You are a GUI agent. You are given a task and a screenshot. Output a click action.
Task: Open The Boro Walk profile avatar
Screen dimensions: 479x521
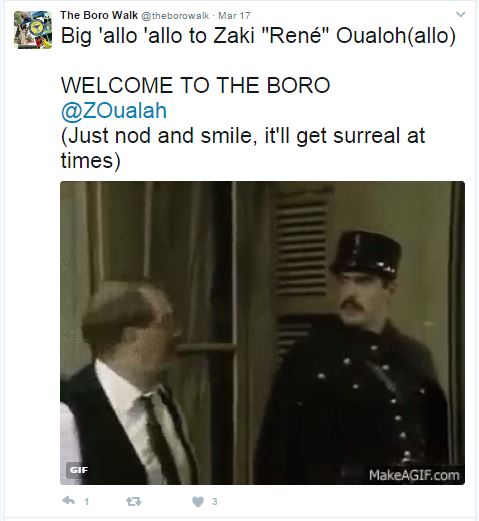coord(33,30)
